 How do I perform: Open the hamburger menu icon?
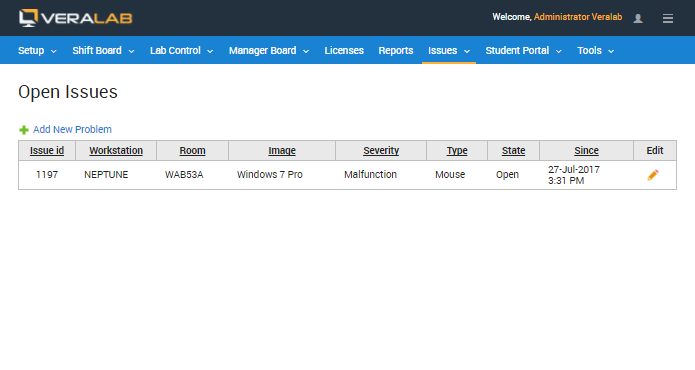[x=668, y=18]
